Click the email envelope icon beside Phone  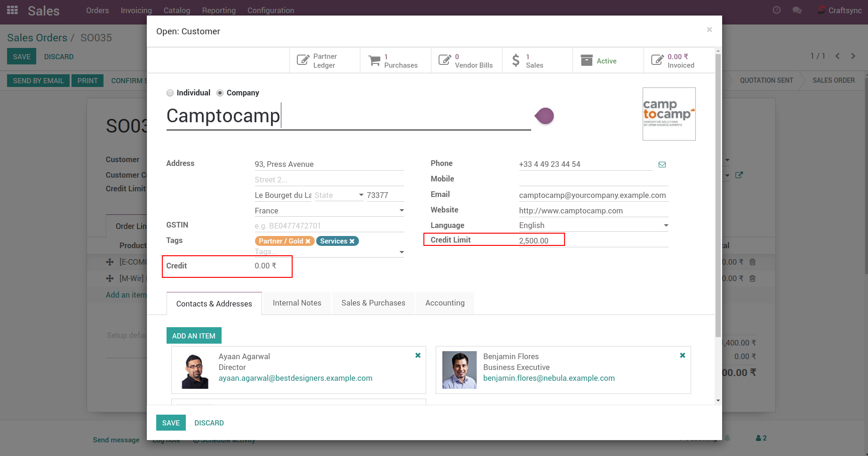pyautogui.click(x=662, y=165)
